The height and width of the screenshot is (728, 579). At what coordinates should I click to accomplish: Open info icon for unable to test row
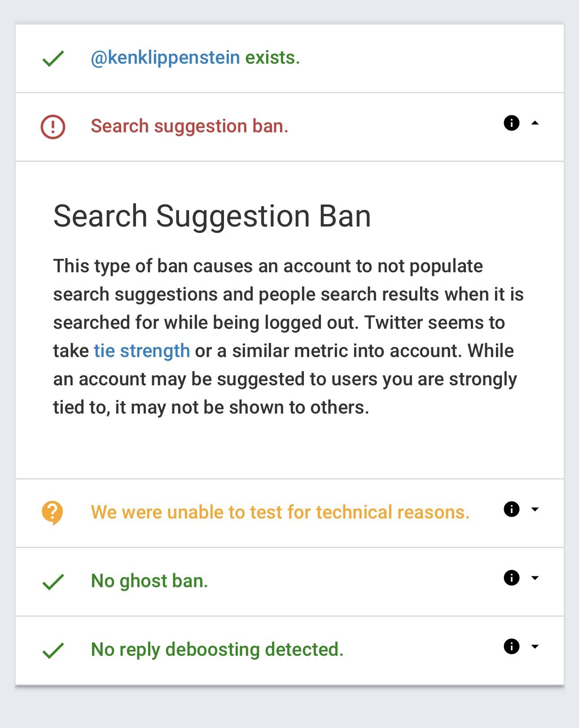[x=512, y=509]
